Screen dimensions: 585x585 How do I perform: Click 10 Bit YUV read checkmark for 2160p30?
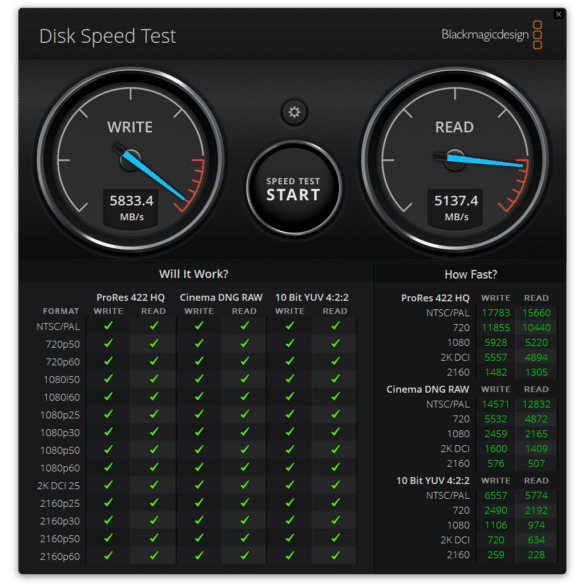tap(335, 520)
